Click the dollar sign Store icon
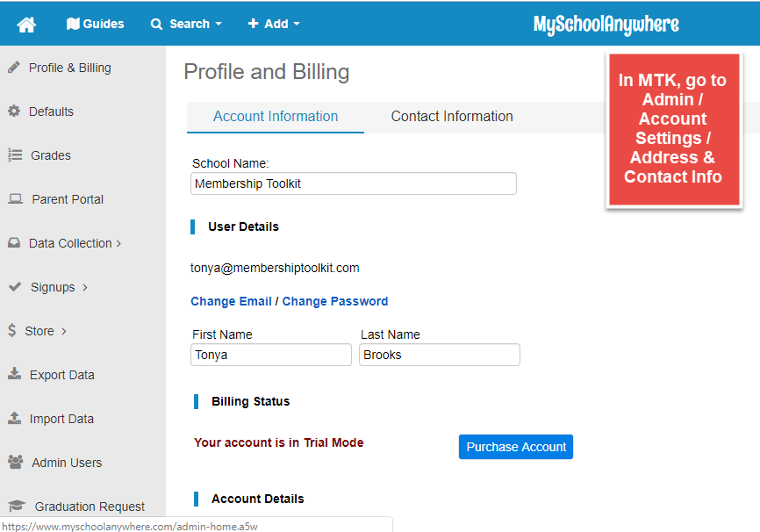Image resolution: width=760 pixels, height=532 pixels. tap(12, 330)
